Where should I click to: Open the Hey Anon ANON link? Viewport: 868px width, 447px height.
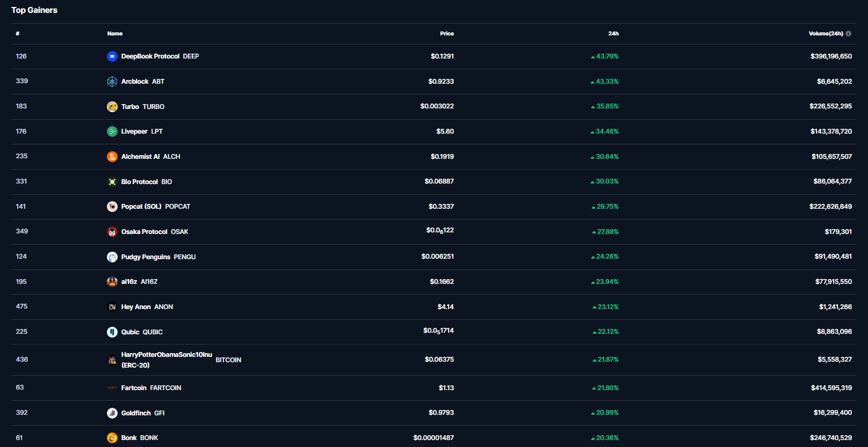point(147,307)
